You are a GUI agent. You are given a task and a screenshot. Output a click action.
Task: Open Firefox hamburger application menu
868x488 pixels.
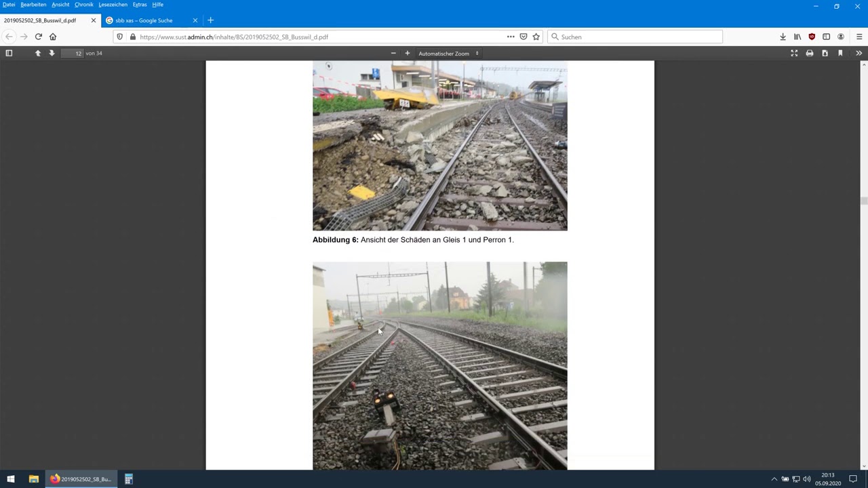tap(859, 37)
